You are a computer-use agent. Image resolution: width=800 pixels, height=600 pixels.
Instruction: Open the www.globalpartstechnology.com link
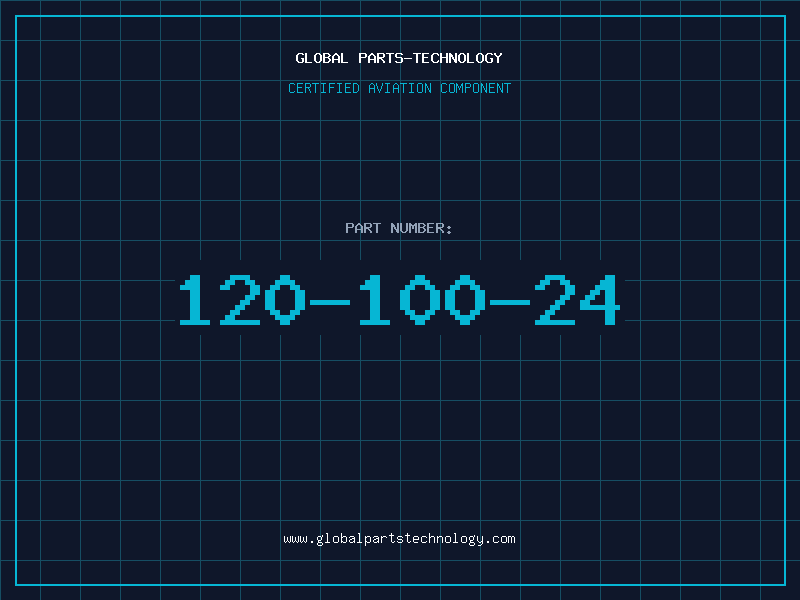399,539
